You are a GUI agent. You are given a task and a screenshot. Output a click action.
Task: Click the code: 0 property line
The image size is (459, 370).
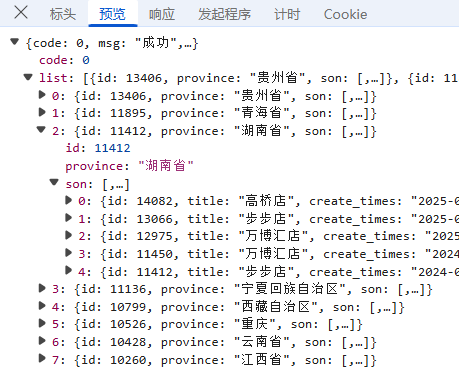(64, 60)
